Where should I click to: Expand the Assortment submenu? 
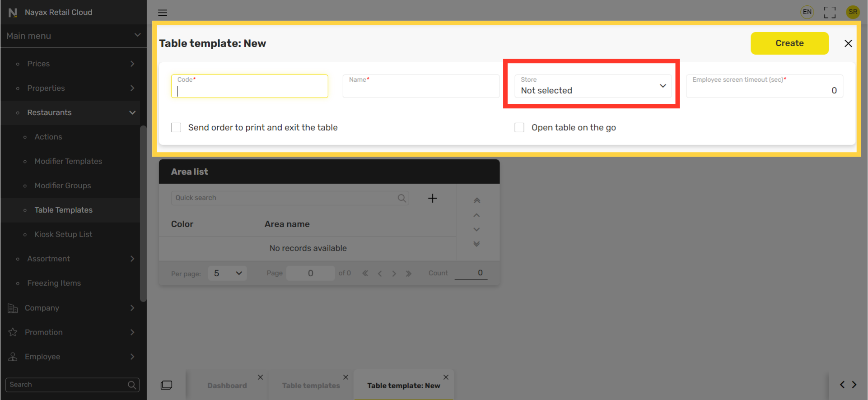[132, 259]
